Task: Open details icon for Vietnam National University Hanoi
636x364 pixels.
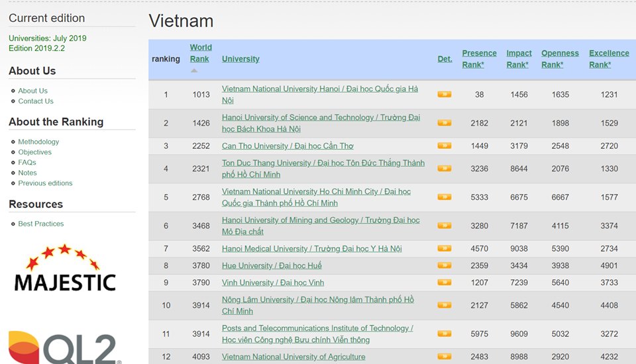Action: point(444,95)
